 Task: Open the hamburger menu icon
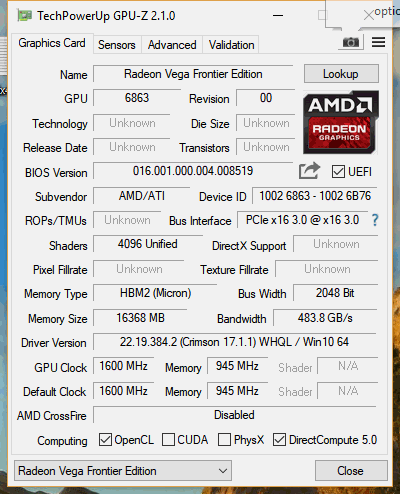(378, 42)
